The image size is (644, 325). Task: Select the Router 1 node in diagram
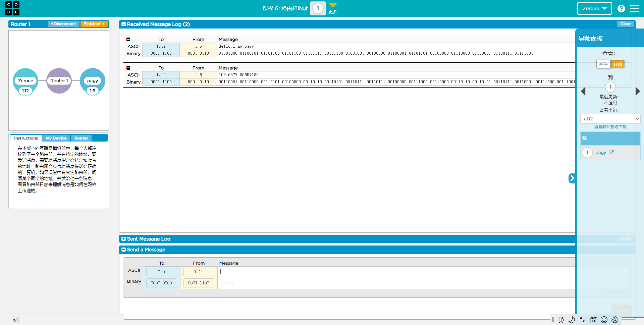coord(59,81)
